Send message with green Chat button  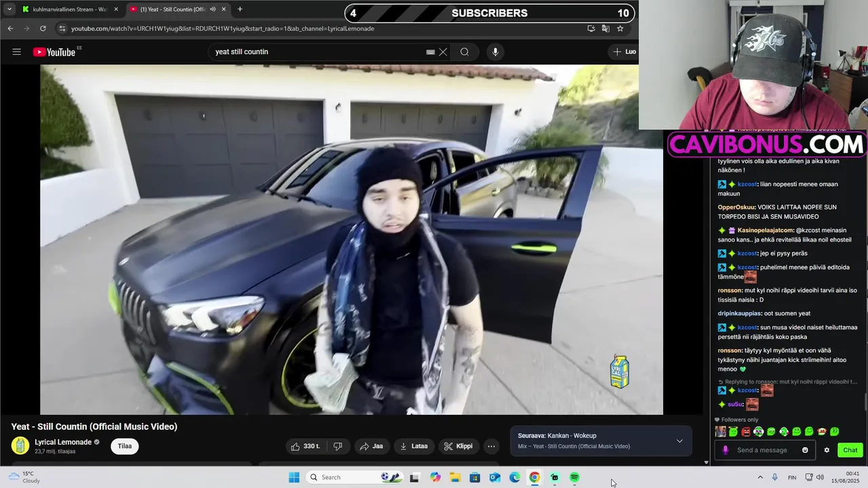850,450
